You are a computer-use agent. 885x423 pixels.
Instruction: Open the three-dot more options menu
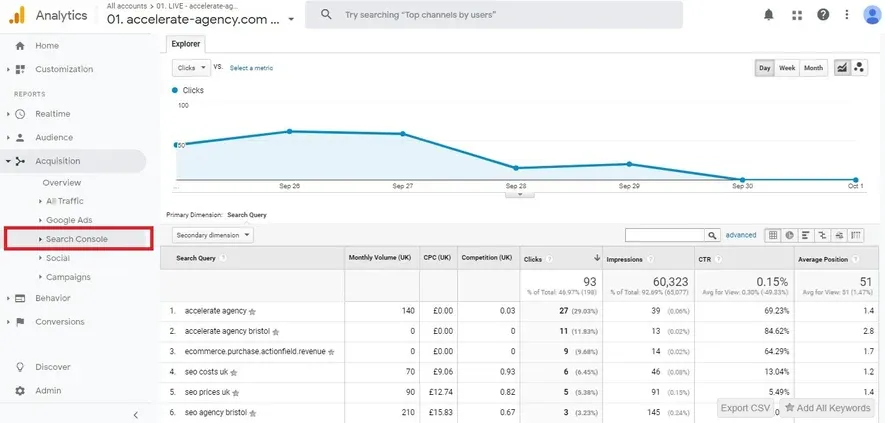pyautogui.click(x=847, y=15)
